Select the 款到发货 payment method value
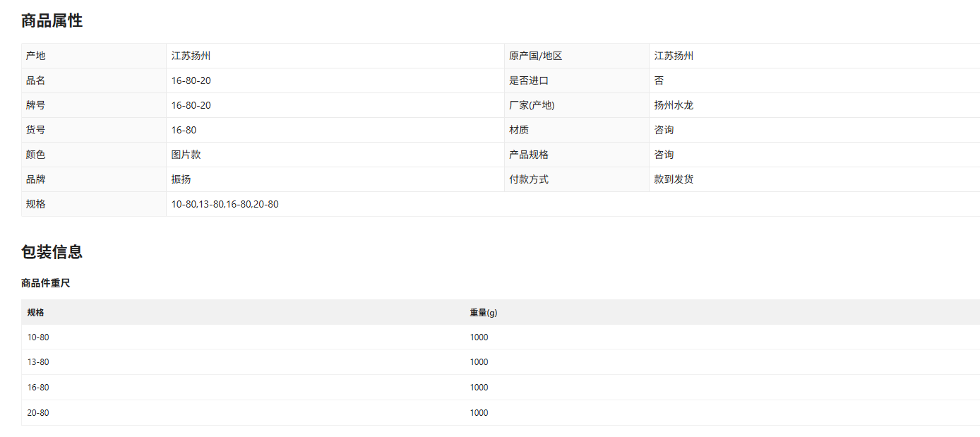This screenshot has width=980, height=437. 674,179
